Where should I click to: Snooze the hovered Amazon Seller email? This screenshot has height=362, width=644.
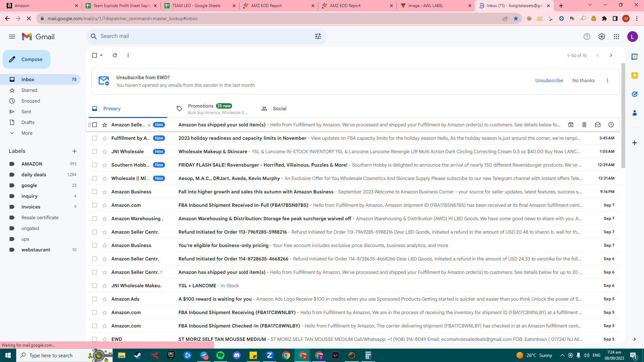[x=611, y=125]
